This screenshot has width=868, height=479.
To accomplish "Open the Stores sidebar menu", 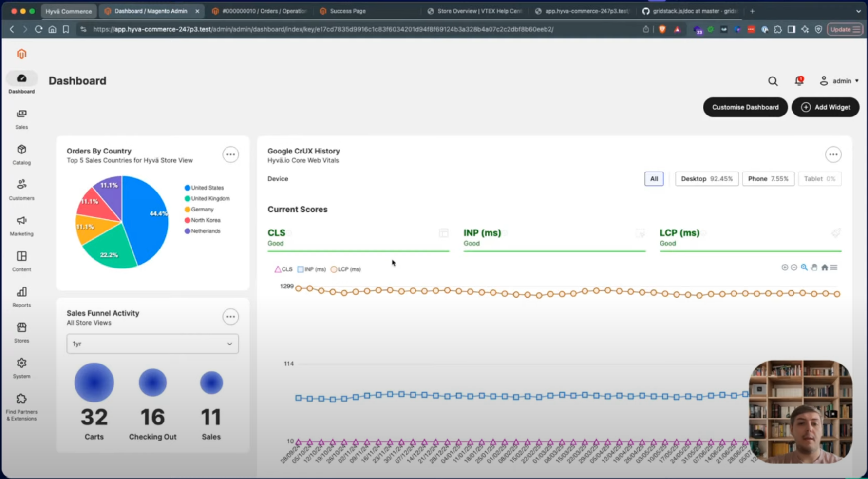I will 21,332.
